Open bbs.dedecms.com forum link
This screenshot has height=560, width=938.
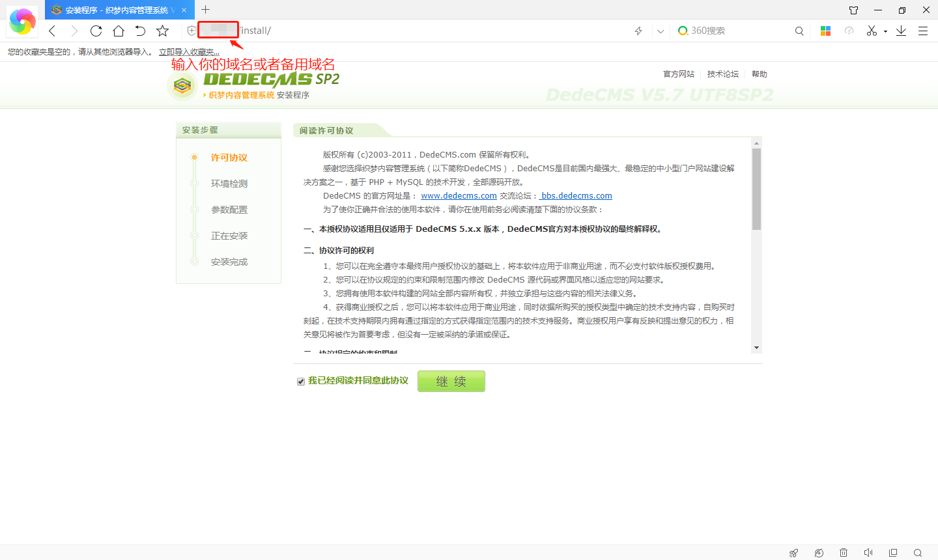(x=576, y=196)
